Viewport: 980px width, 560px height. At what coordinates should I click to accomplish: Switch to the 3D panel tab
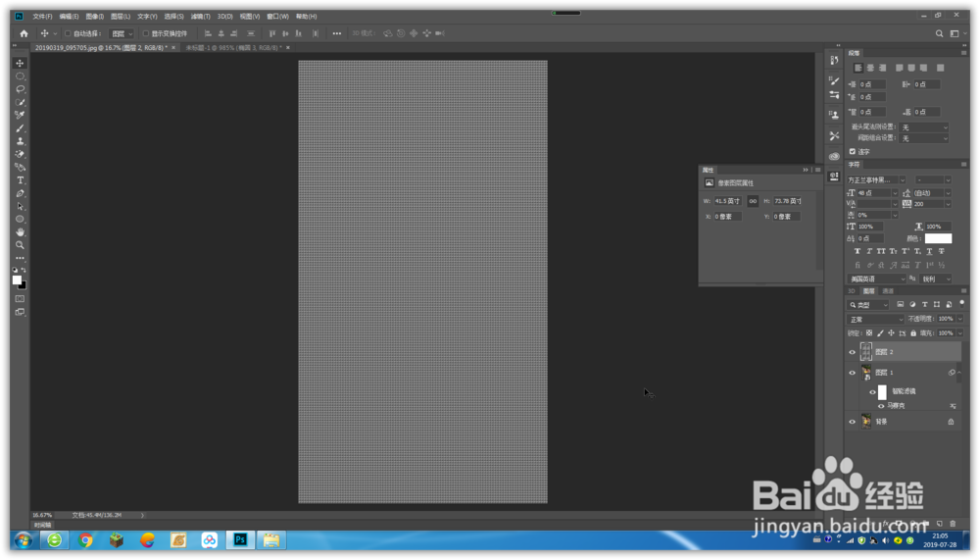pyautogui.click(x=852, y=291)
